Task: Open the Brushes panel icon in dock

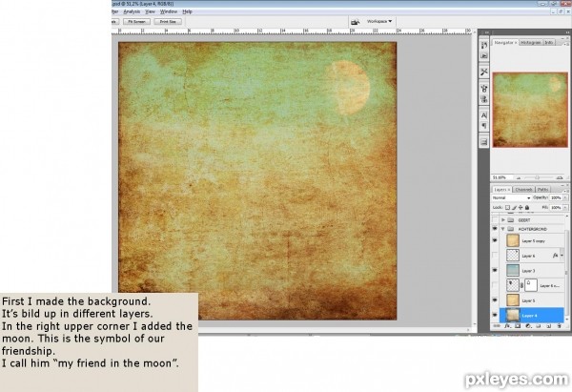Action: click(x=484, y=89)
